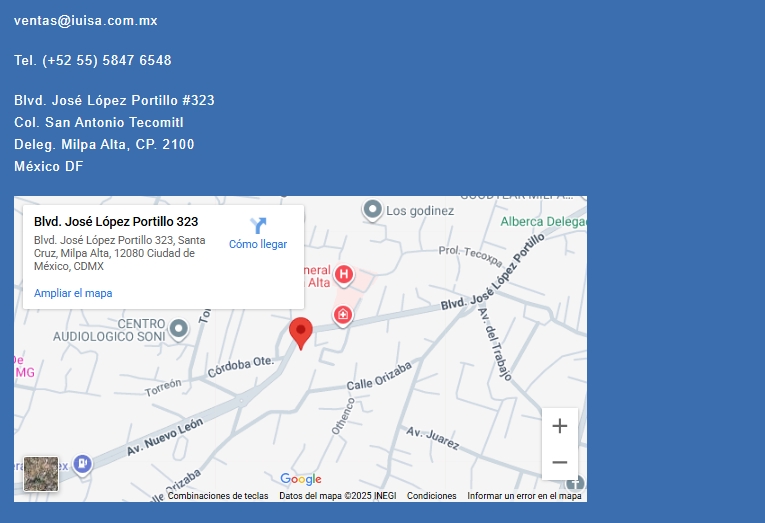The width and height of the screenshot is (765, 523).
Task: Open Combinaciones de teclas shortcuts
Action: coord(217,496)
